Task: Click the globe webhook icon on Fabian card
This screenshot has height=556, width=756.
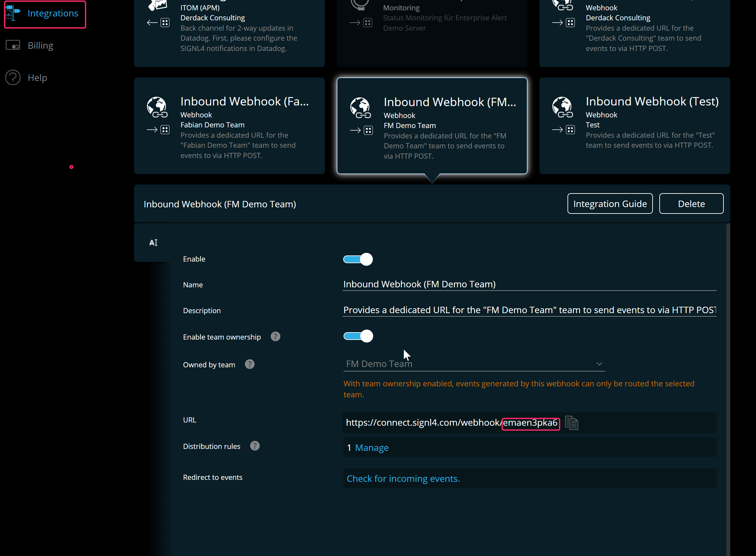Action: 157,107
